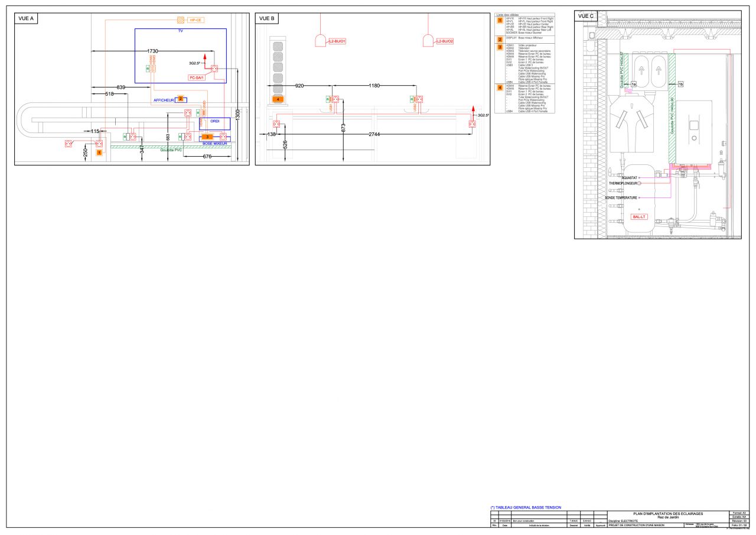Select the 1b tag in VUE C
Viewport: 756px width, 535px height.
(680, 85)
